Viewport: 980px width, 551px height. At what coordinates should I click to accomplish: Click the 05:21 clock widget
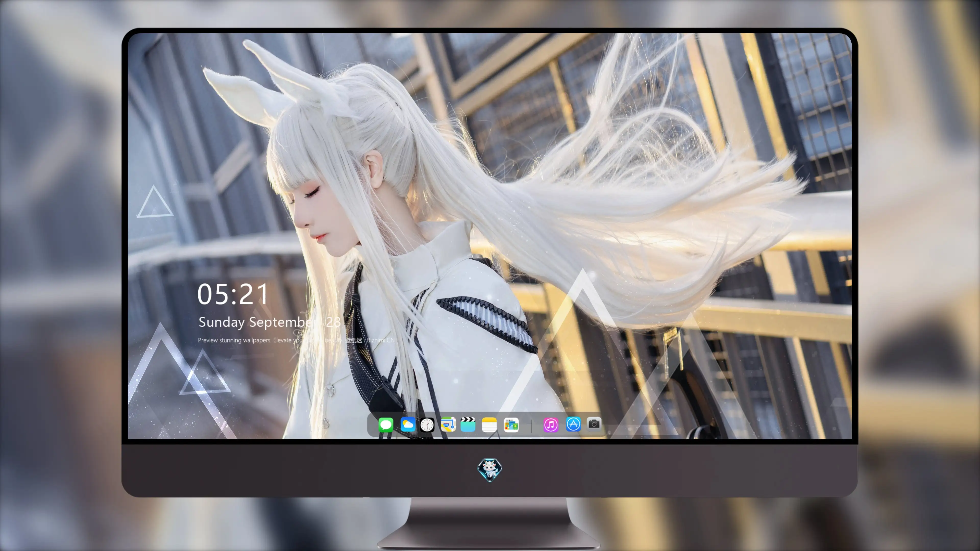[x=233, y=294]
